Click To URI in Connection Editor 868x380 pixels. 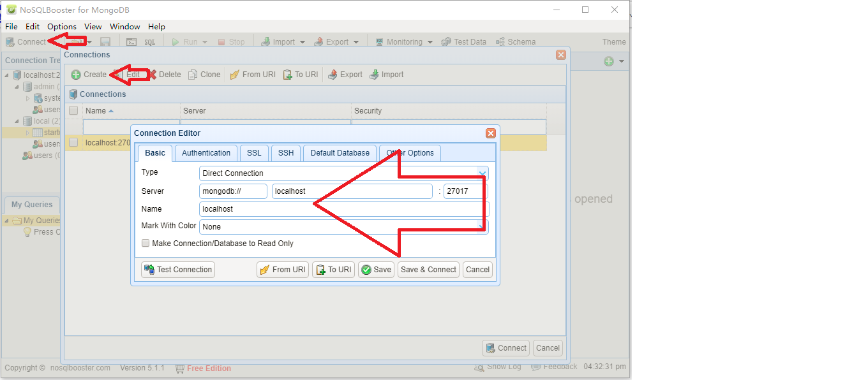point(333,270)
